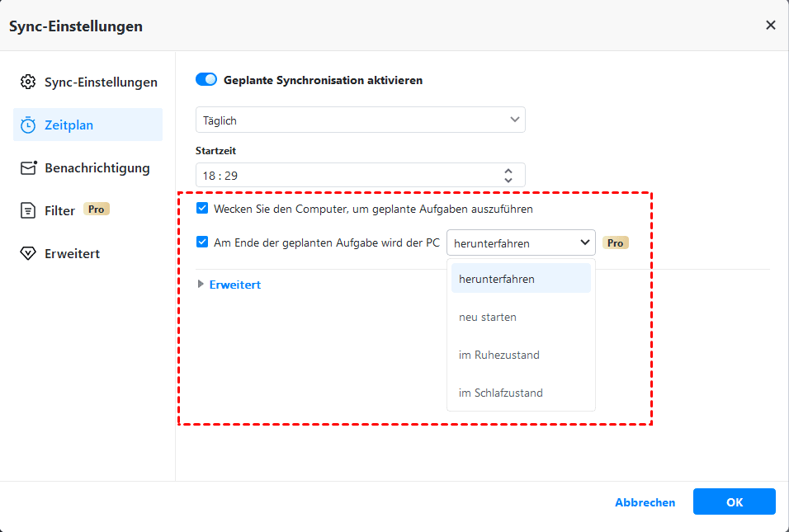Uncheck Am Ende der geplanten Aufgabe checkbox
Image resolution: width=789 pixels, height=532 pixels.
[x=202, y=242]
